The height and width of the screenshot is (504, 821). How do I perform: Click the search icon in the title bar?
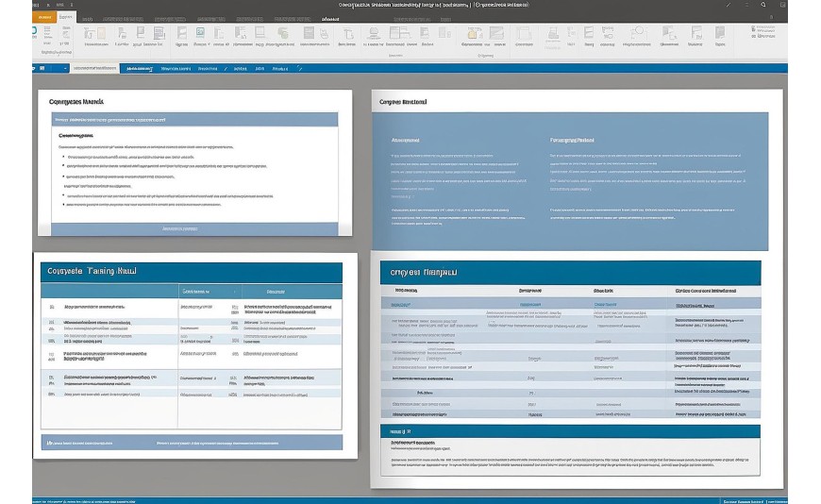click(x=763, y=5)
